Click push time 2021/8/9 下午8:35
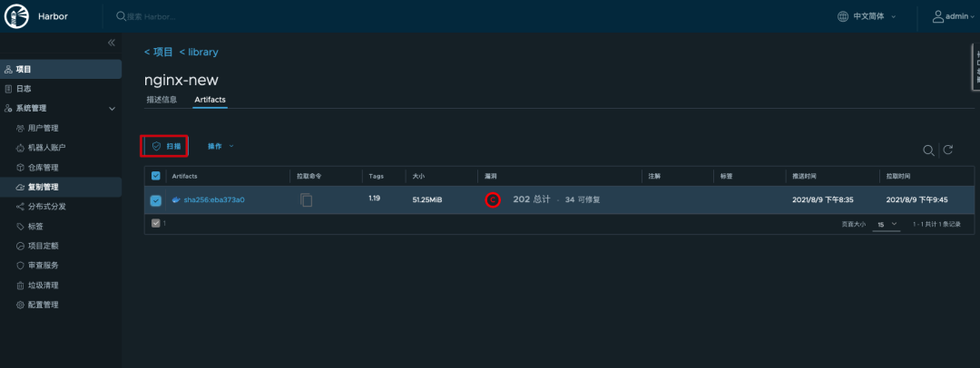 (822, 200)
